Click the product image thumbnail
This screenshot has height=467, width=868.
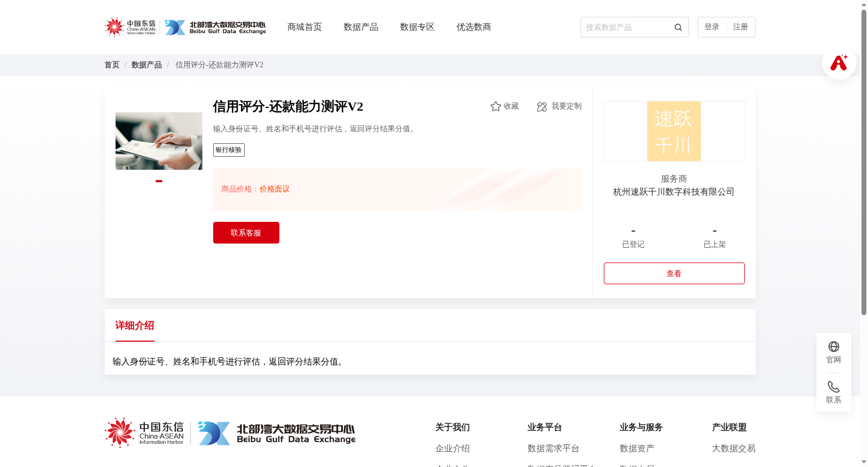coord(159,141)
